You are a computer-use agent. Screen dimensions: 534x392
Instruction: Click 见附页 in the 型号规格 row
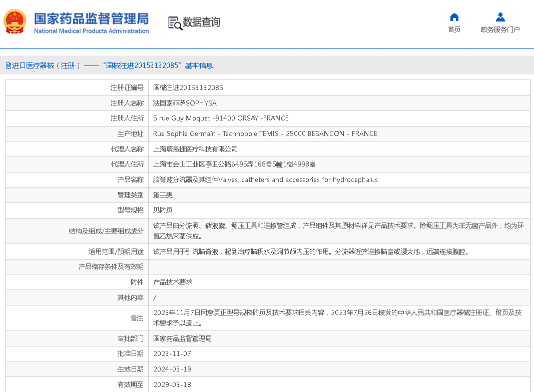coord(163,210)
